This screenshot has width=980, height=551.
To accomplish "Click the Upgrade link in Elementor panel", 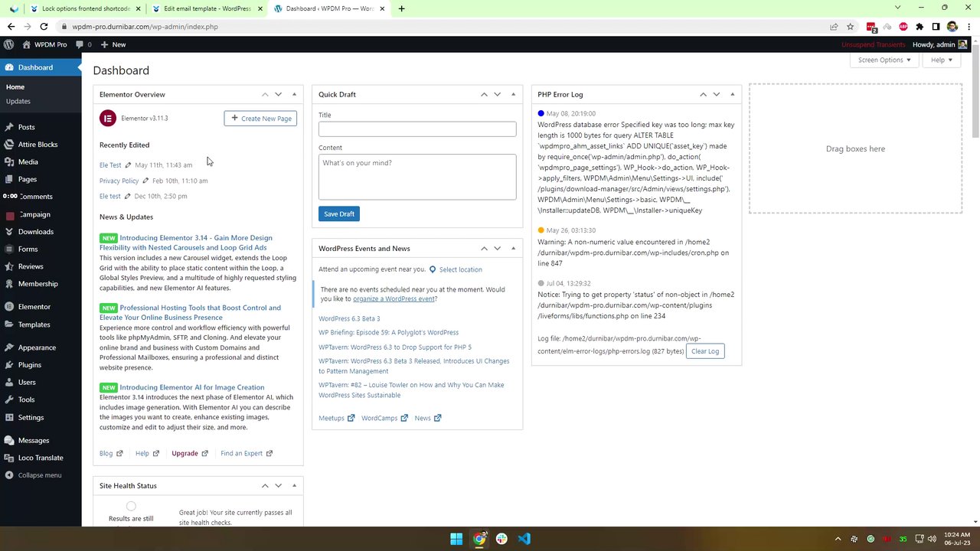I will coord(190,453).
